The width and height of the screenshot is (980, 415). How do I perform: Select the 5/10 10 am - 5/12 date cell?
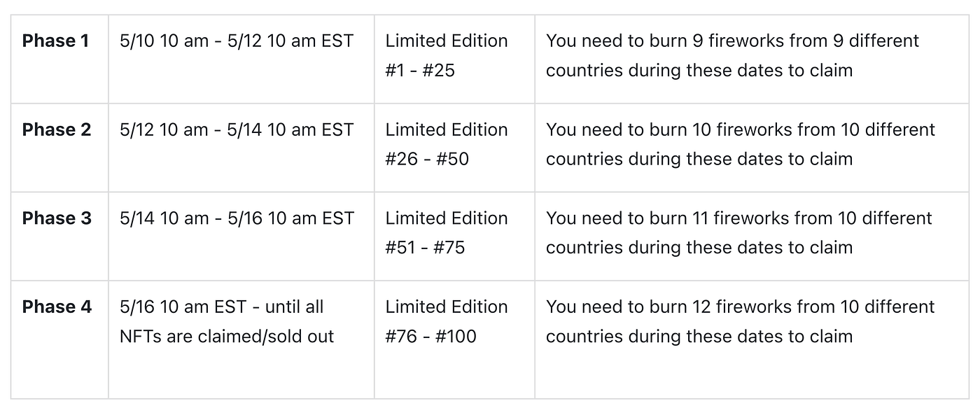[237, 41]
